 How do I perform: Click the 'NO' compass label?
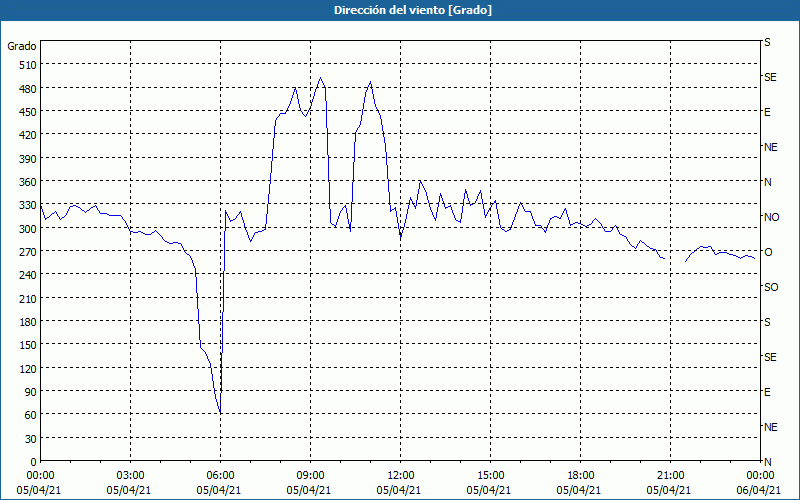(x=772, y=217)
